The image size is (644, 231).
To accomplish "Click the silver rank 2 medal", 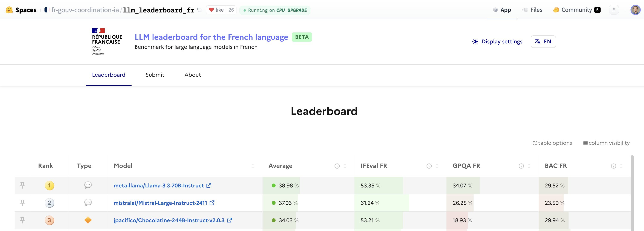I will [49, 203].
